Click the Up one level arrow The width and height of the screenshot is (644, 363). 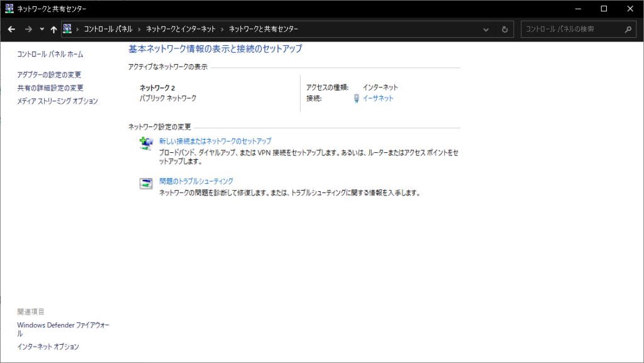coord(53,30)
